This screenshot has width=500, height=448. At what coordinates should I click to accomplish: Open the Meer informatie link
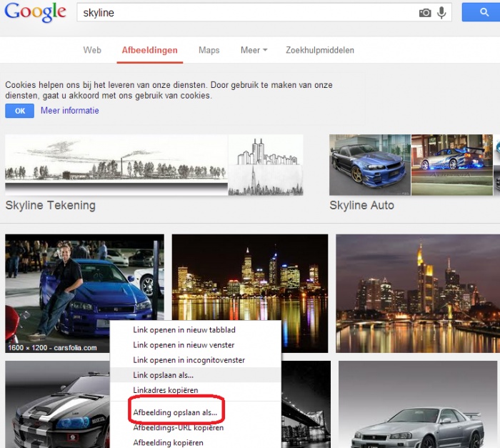tap(70, 111)
